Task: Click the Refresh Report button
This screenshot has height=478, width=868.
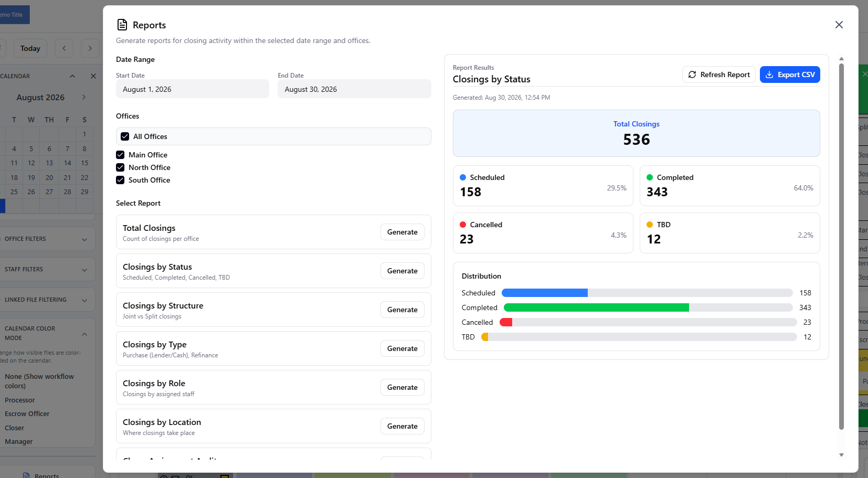Action: (x=719, y=75)
